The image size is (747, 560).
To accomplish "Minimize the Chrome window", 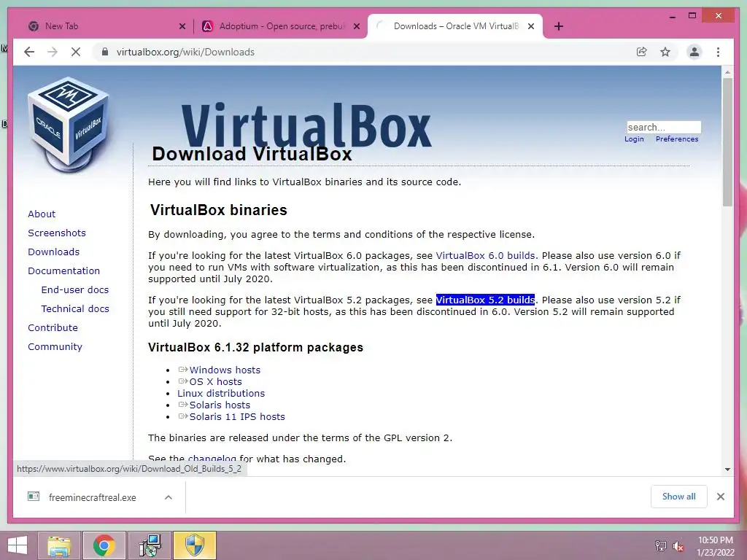I will pyautogui.click(x=673, y=17).
